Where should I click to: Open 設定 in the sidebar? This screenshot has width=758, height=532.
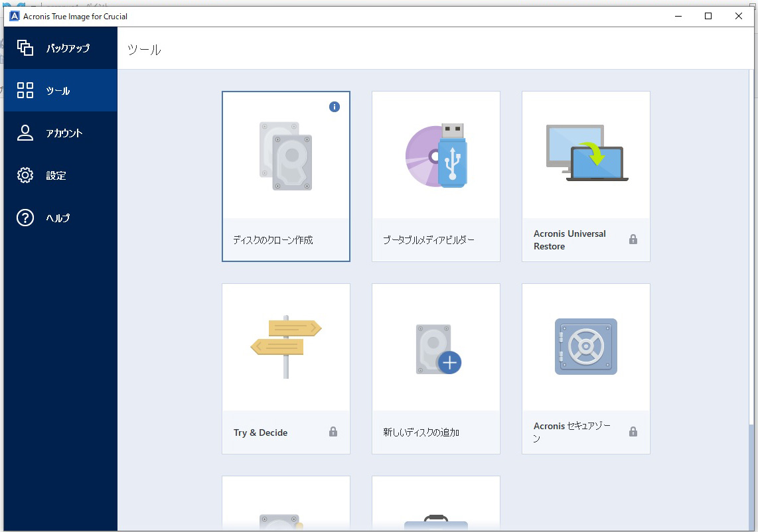(60, 175)
